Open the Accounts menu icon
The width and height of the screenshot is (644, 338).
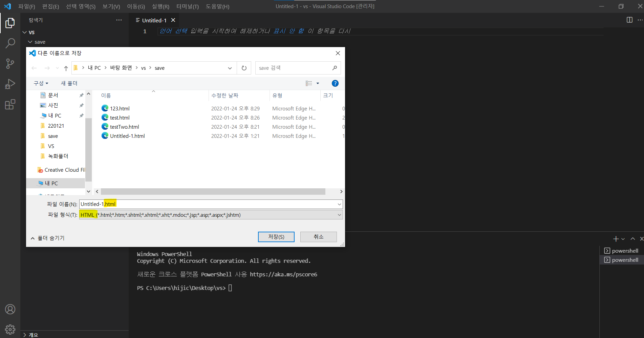(10, 309)
